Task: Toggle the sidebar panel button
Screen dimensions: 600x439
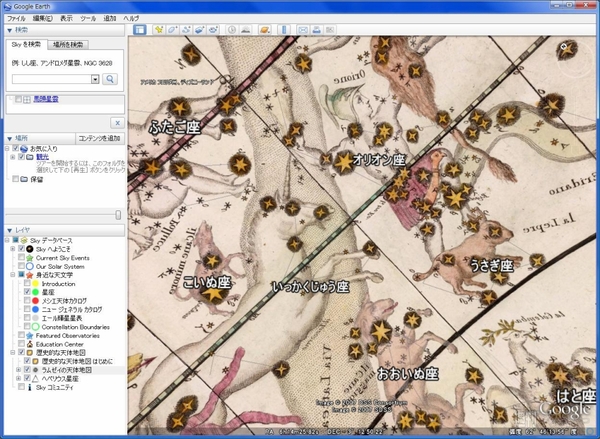Action: pyautogui.click(x=141, y=30)
